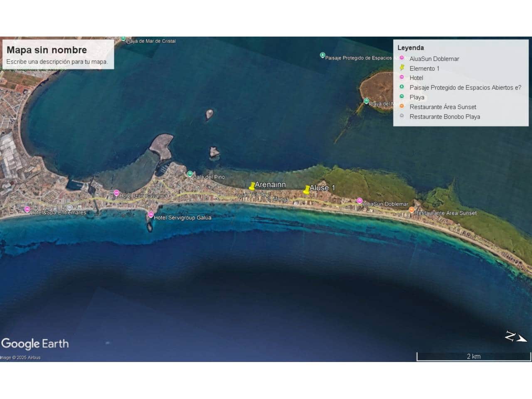Viewport: 532px width, 399px height.
Task: Select Elemento 1 in the legend
Action: 424,69
